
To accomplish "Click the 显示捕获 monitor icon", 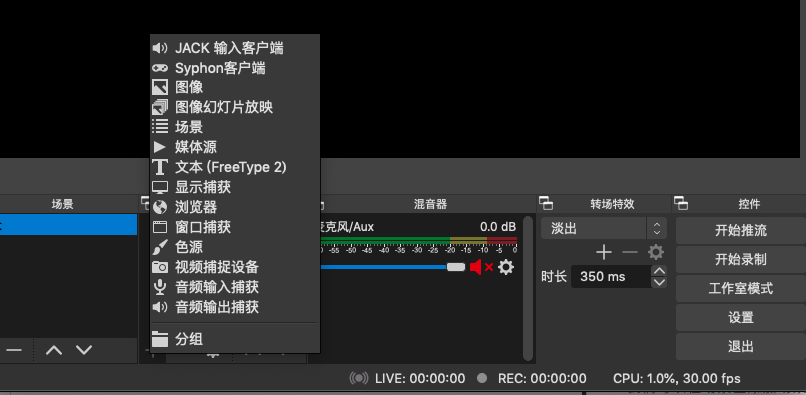I will coord(160,187).
